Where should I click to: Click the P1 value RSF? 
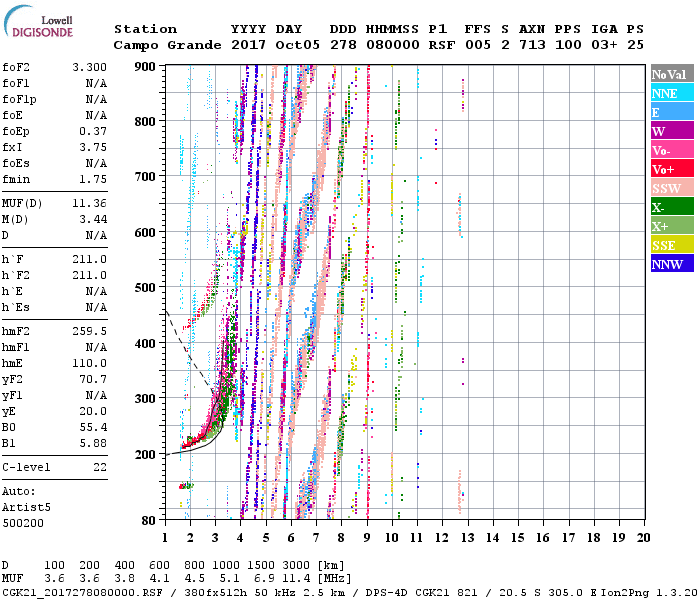pos(442,45)
